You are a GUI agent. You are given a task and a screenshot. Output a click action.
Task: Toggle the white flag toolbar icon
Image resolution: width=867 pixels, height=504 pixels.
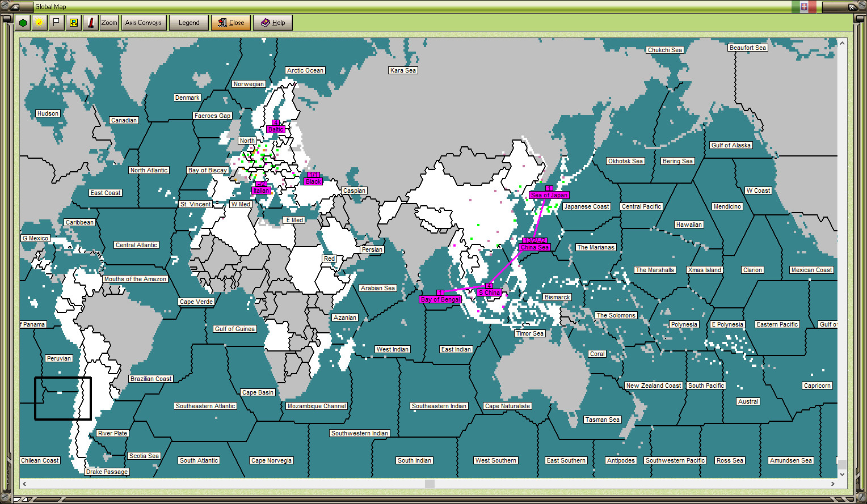pos(56,23)
